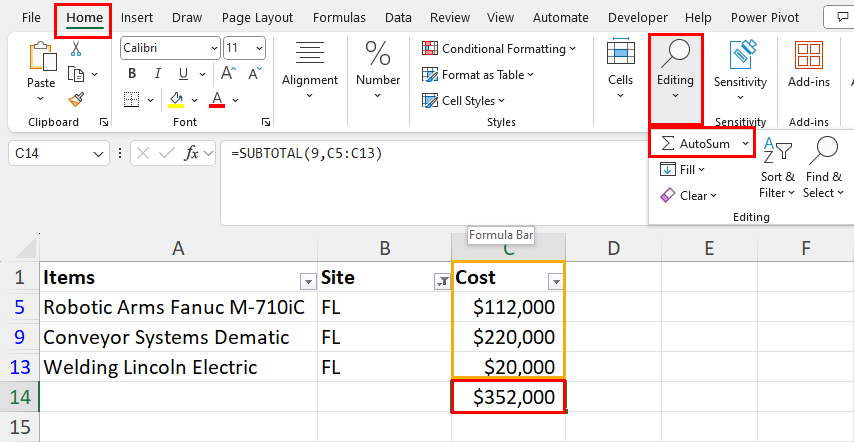Open Sensitivity labels menu
This screenshot has height=442, width=854.
pyautogui.click(x=740, y=70)
